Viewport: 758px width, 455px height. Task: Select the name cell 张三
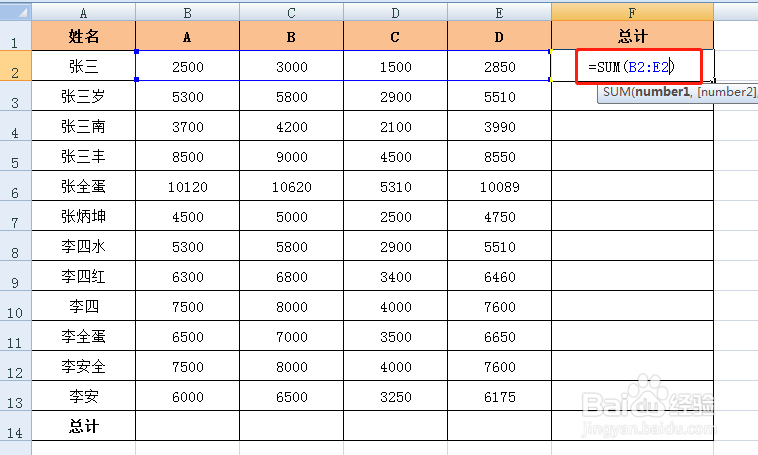coord(84,66)
